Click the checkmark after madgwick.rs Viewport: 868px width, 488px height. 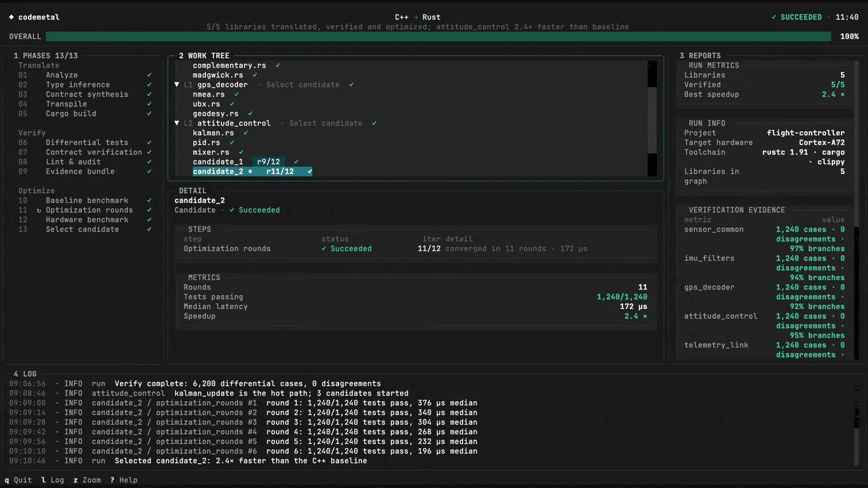tap(255, 75)
